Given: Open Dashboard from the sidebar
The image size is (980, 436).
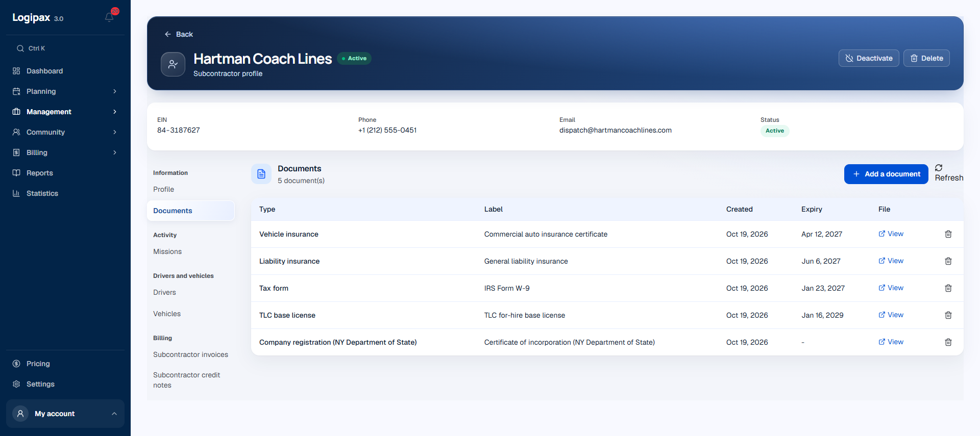Looking at the screenshot, I should tap(65, 71).
